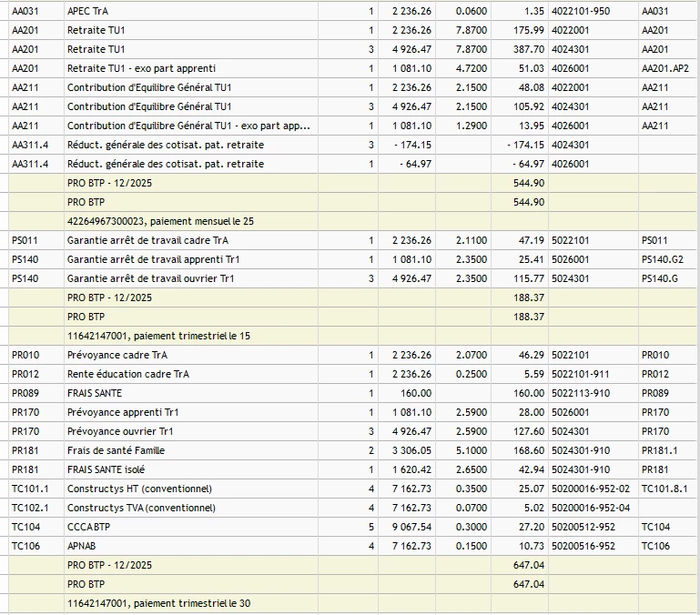Viewport: 700px width, 615px height.
Task: Click code PR089 in first column
Action: (x=25, y=394)
